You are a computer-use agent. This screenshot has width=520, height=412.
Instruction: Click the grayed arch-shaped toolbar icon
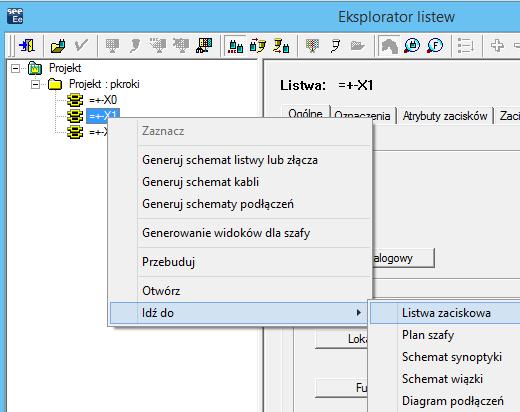click(x=389, y=46)
